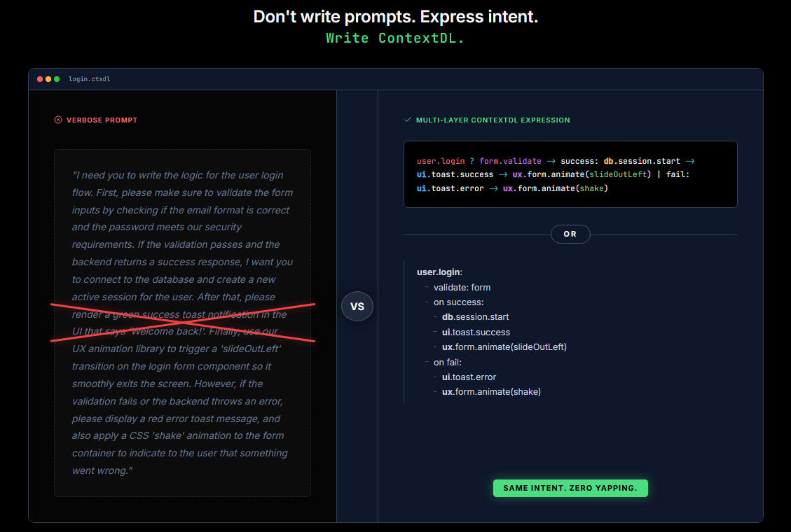Click the red window dot
This screenshot has height=532, width=791.
40,79
